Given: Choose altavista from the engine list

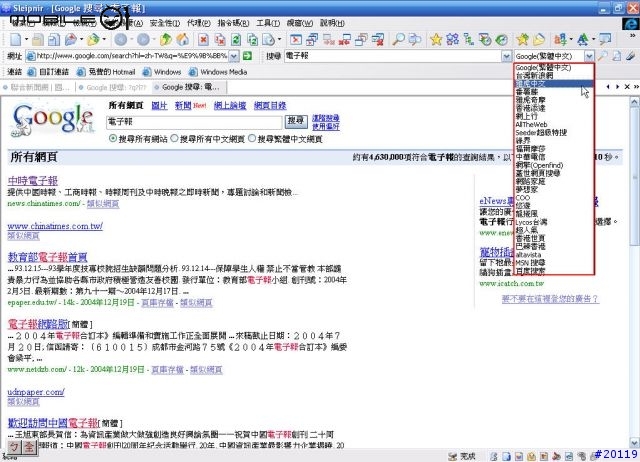Looking at the screenshot, I should point(554,255).
